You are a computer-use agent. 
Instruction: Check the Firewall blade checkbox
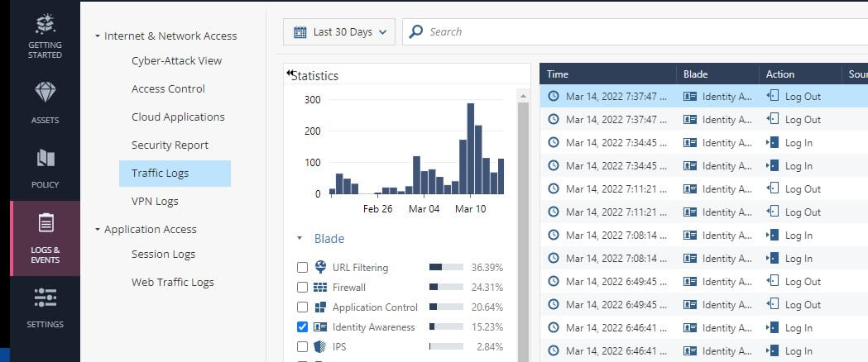point(302,288)
